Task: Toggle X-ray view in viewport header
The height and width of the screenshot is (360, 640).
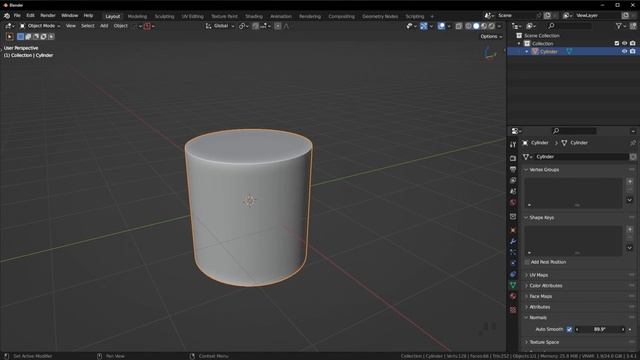Action: [x=459, y=26]
